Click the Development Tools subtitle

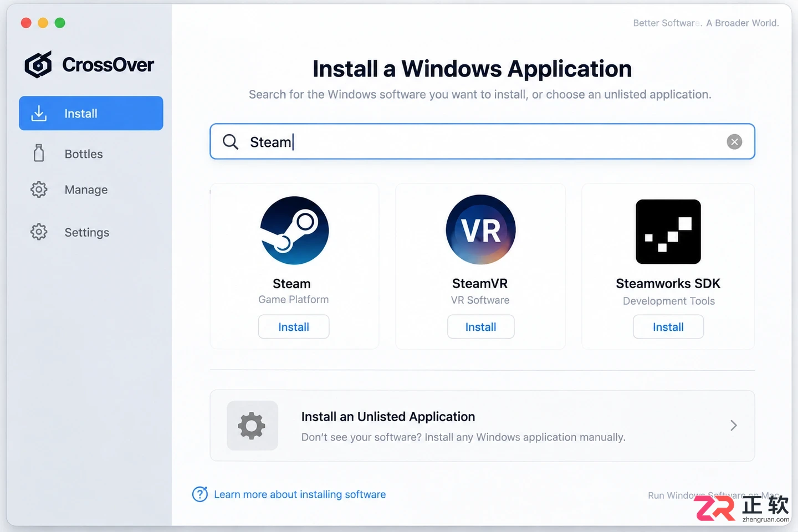point(668,301)
